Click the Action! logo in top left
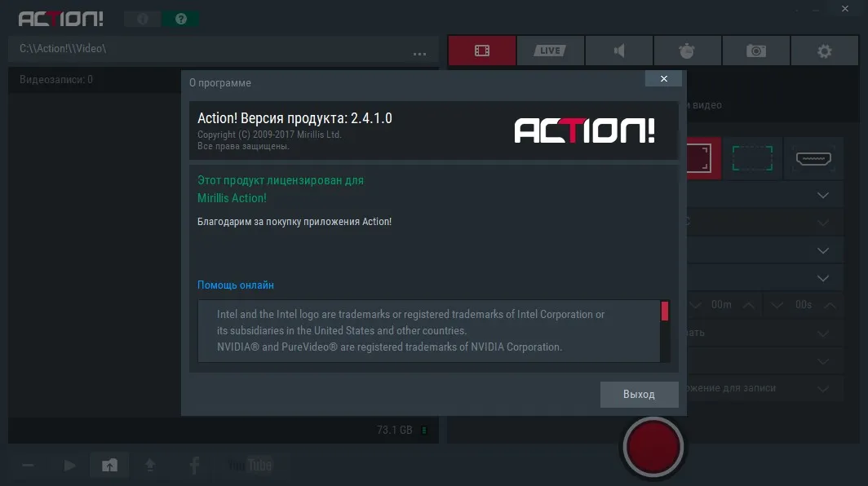 pyautogui.click(x=61, y=19)
